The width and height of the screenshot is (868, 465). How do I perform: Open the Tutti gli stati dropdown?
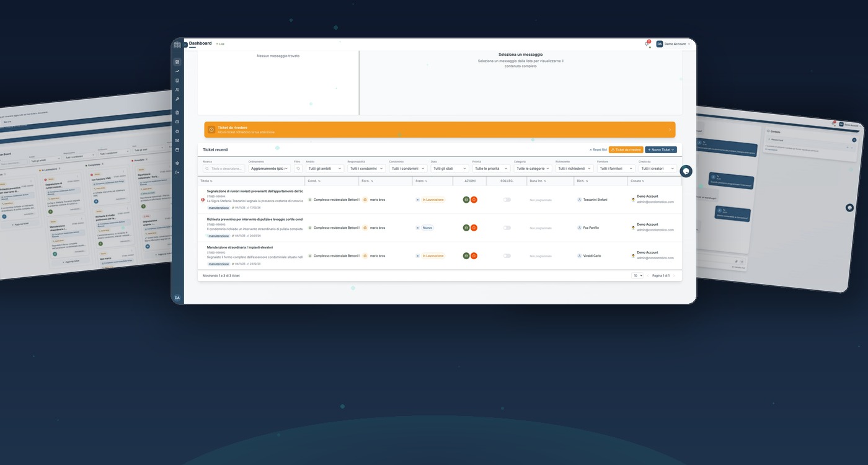click(x=448, y=168)
